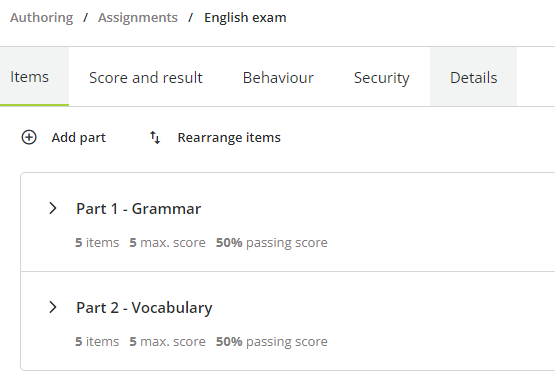555x373 pixels.
Task: Click the English exam breadcrumb title
Action: tap(245, 17)
